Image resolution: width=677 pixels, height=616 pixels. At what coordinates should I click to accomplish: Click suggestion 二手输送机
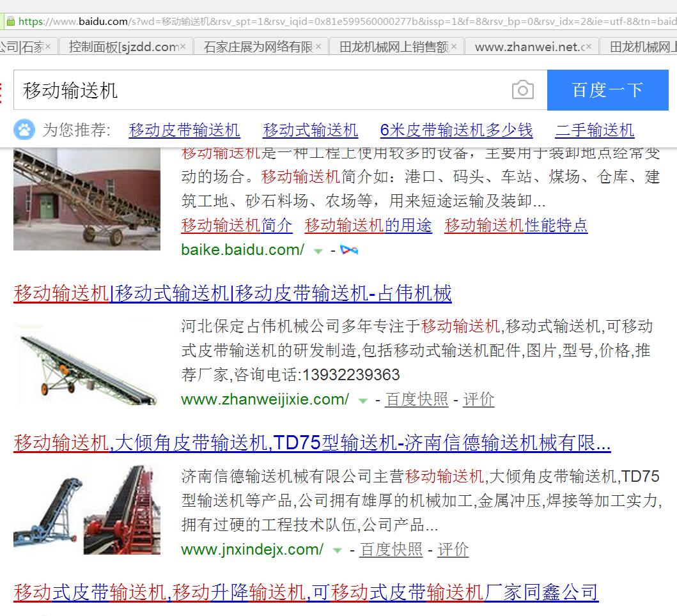pos(595,130)
